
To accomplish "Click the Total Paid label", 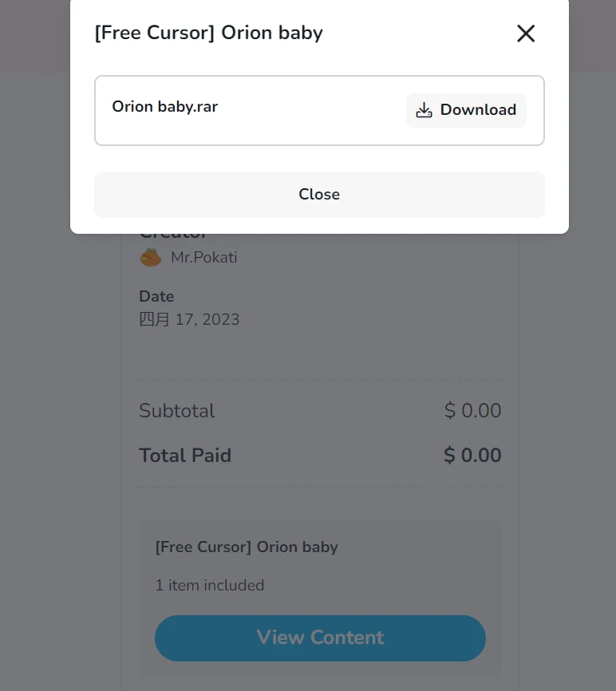I will tap(185, 456).
